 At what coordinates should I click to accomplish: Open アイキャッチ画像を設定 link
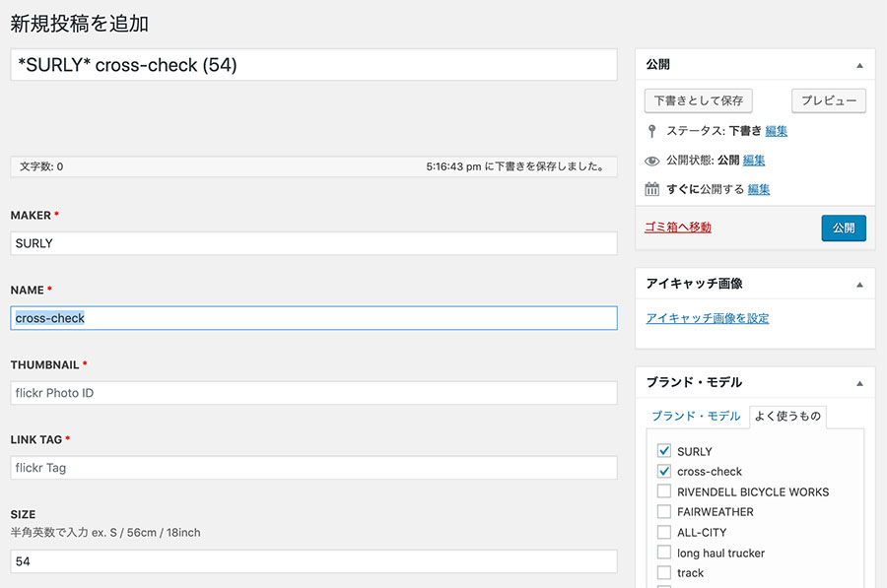coord(707,318)
